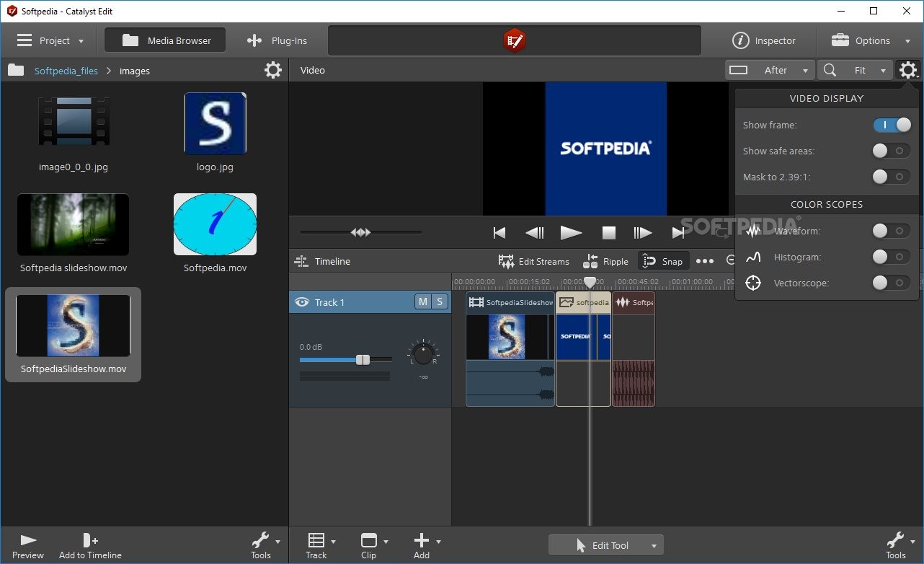Open the Clip menu dropdown
Screen dimensions: 924x564
point(373,546)
